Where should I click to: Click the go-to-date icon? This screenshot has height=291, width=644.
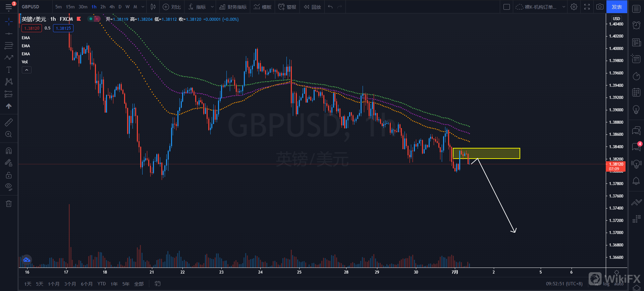tap(157, 284)
